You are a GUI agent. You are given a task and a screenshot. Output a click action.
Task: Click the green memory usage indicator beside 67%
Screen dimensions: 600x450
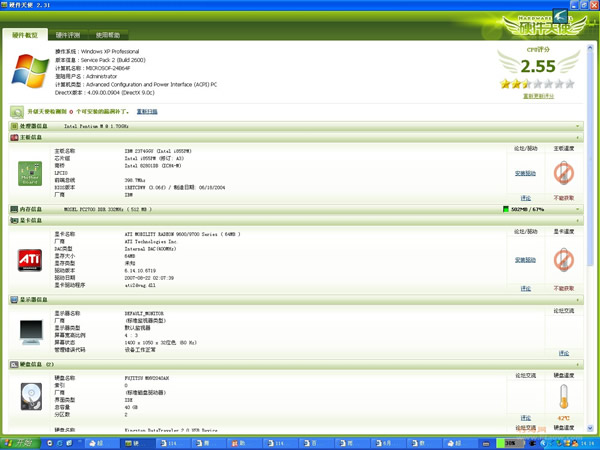tap(505, 209)
